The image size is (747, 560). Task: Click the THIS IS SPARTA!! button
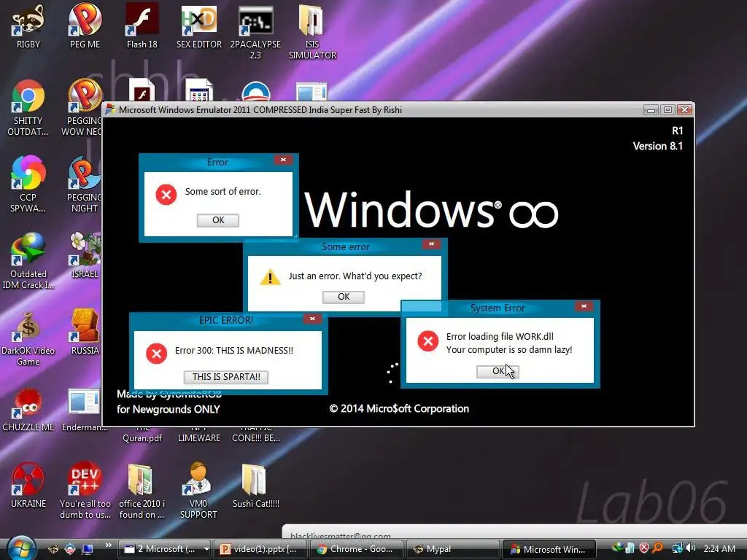[226, 377]
